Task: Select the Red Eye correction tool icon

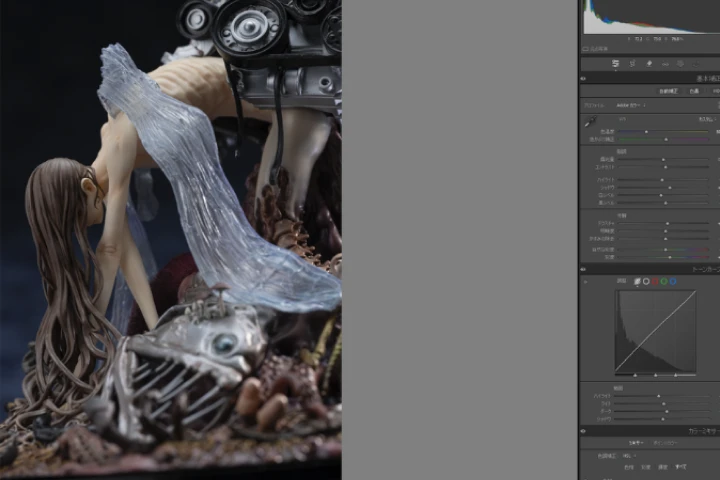Action: coord(665,64)
